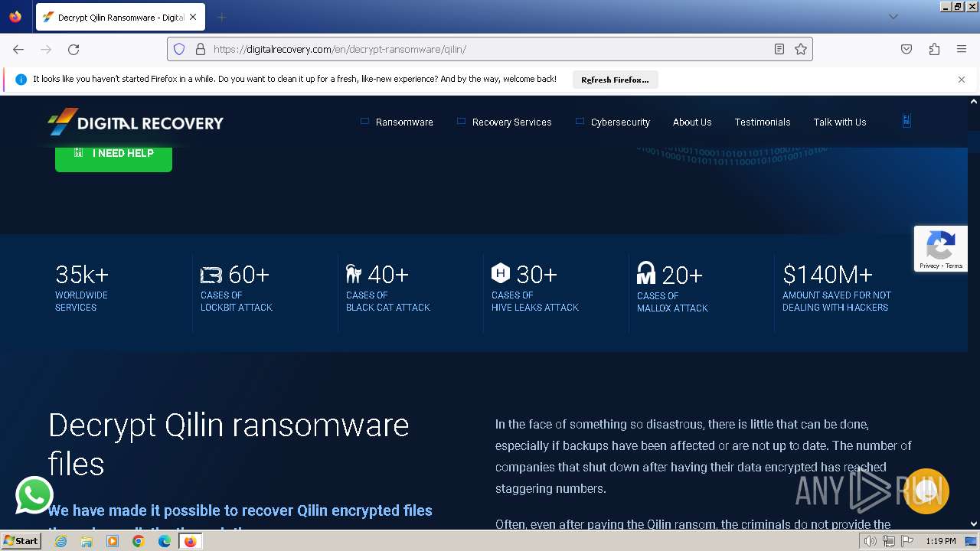
Task: Click the system clock 1:19 PM
Action: pyautogui.click(x=941, y=541)
